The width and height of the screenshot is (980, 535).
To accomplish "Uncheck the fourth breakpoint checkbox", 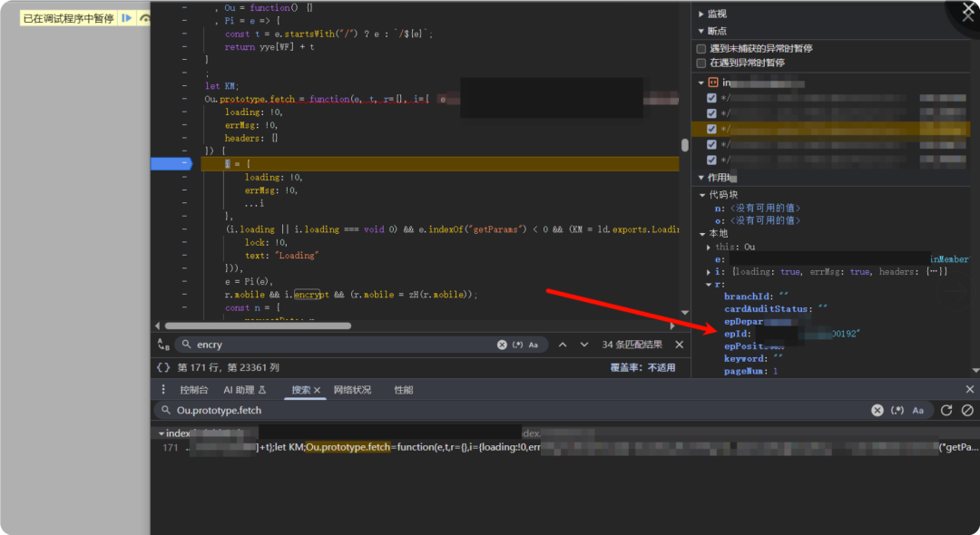I will click(711, 145).
